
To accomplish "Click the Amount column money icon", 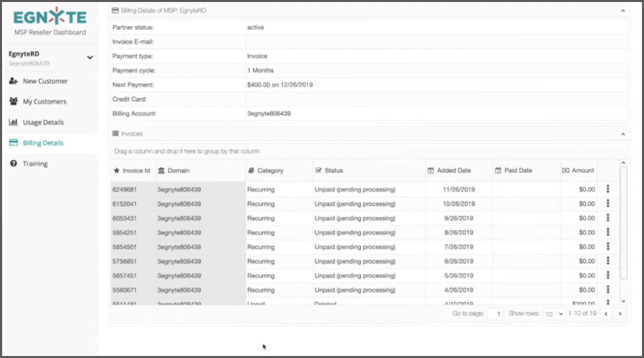I will click(x=565, y=170).
